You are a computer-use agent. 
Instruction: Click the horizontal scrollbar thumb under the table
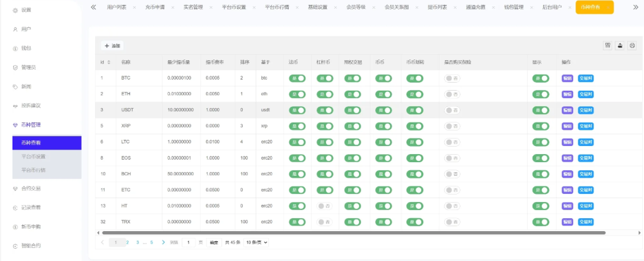click(x=353, y=232)
